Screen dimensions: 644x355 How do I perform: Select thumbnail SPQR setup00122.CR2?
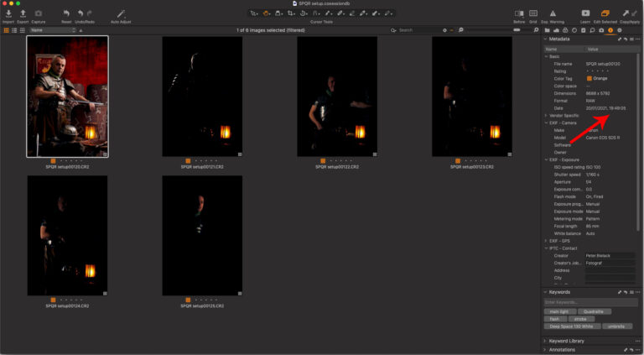coord(337,97)
